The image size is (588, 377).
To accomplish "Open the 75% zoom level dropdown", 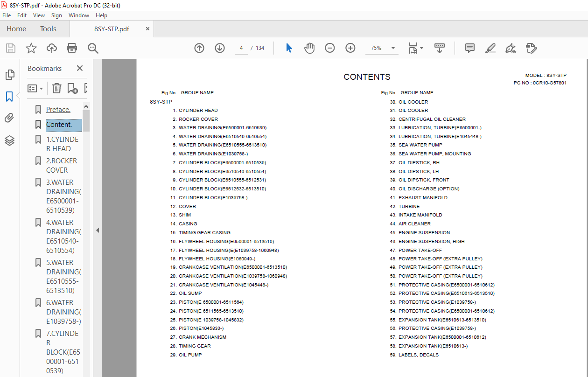I will coord(381,48).
